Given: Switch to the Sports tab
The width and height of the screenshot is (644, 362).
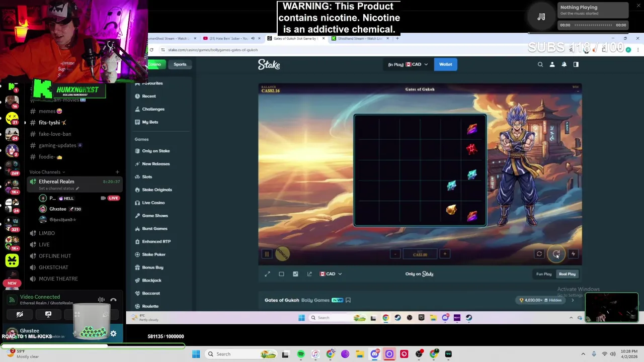Looking at the screenshot, I should tap(180, 64).
